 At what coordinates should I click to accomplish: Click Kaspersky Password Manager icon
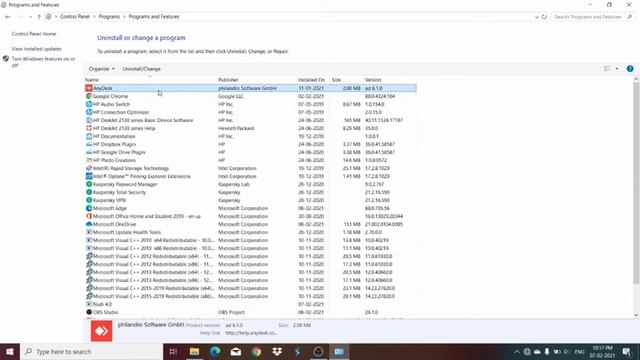89,184
